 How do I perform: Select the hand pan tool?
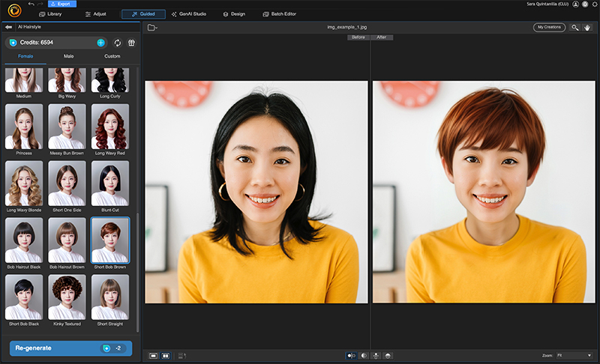(587, 28)
